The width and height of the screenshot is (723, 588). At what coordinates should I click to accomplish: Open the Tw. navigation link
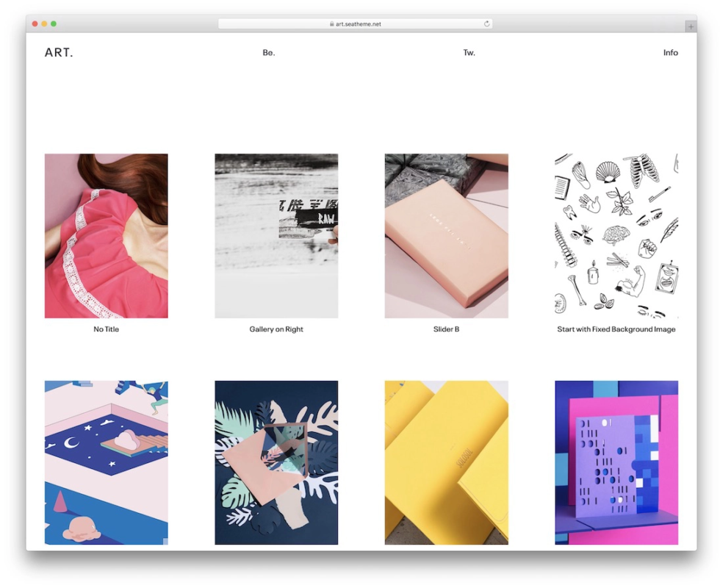point(469,53)
